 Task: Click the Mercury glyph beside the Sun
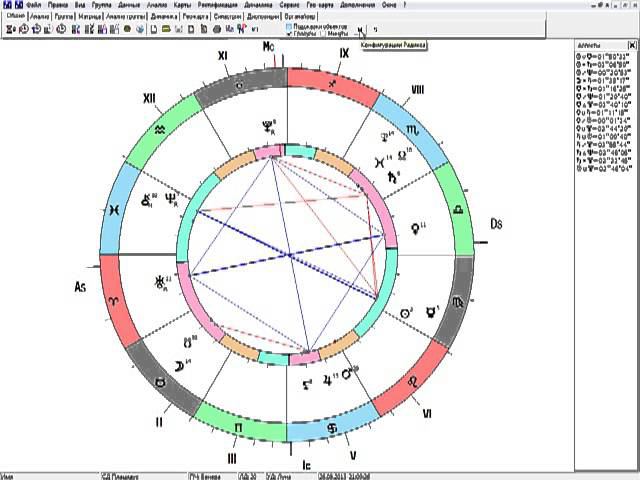pos(431,313)
